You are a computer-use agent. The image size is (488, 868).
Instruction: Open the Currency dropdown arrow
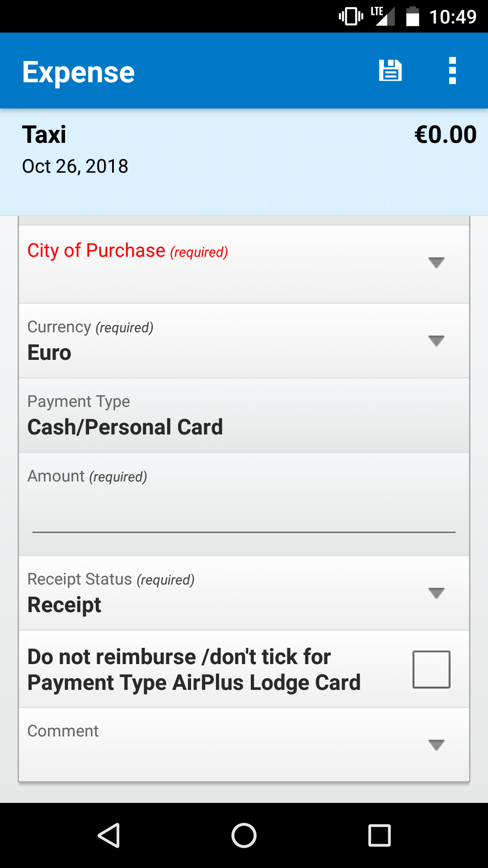coord(436,341)
